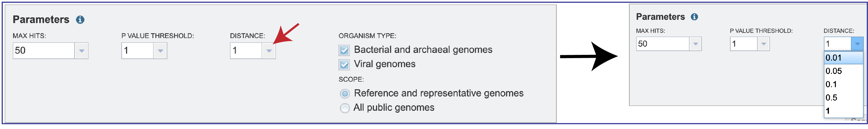Pick 0.1 in the Distance options
868x129 pixels.
coord(843,85)
